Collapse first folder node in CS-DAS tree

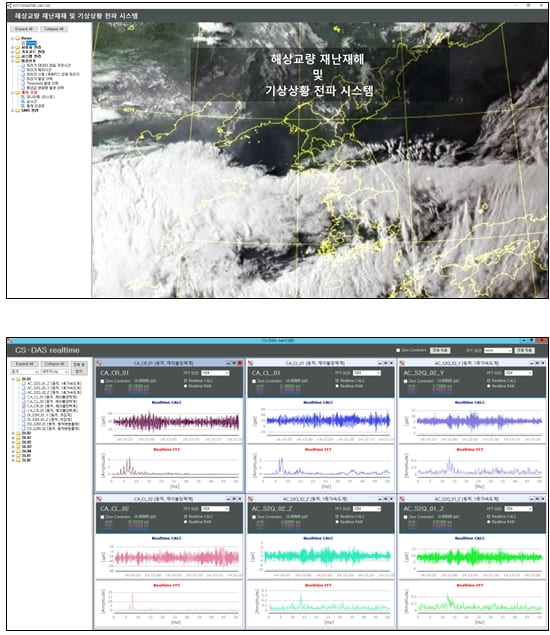pos(13,379)
